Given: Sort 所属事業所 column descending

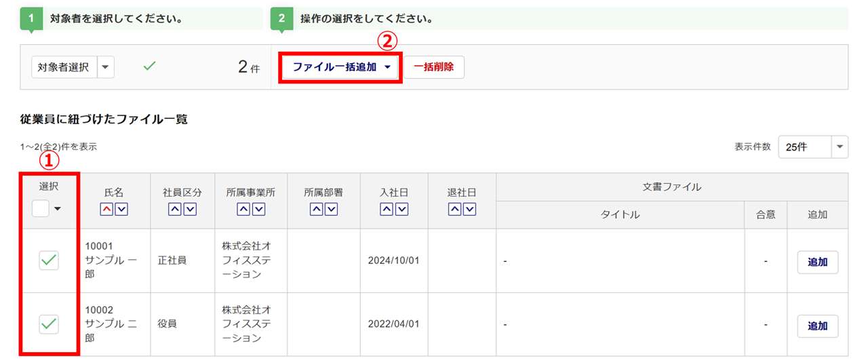Looking at the screenshot, I should [259, 210].
